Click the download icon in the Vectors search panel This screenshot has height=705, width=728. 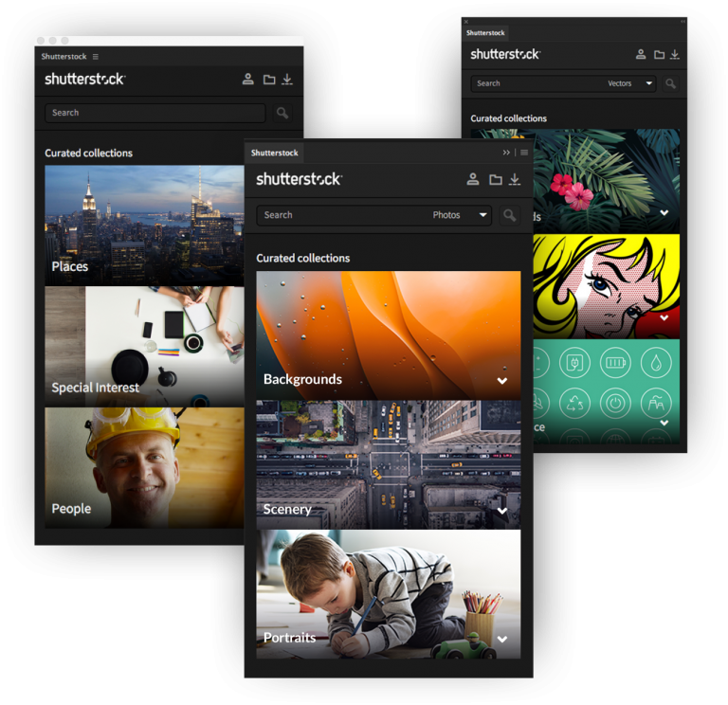[675, 55]
